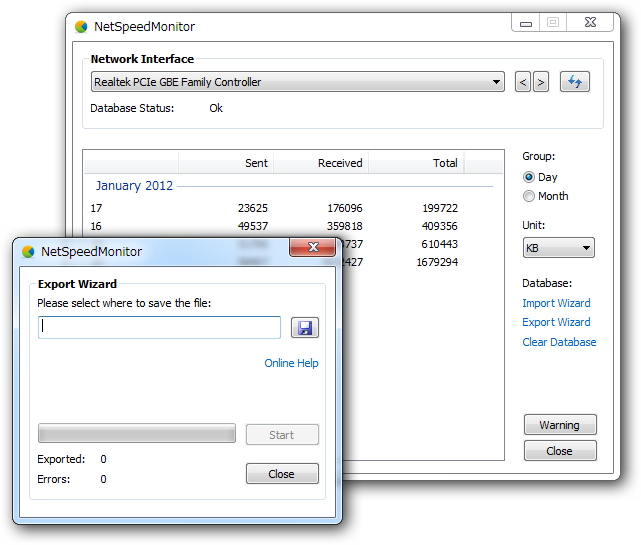This screenshot has width=641, height=545.
Task: Click the Received column header
Action: (x=321, y=163)
